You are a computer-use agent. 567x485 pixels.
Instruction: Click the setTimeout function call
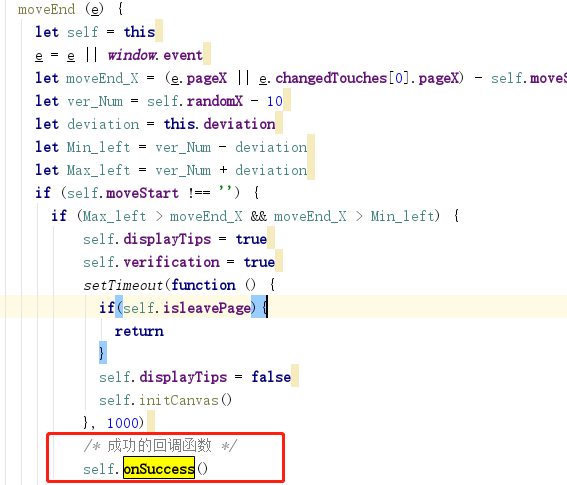pos(124,285)
